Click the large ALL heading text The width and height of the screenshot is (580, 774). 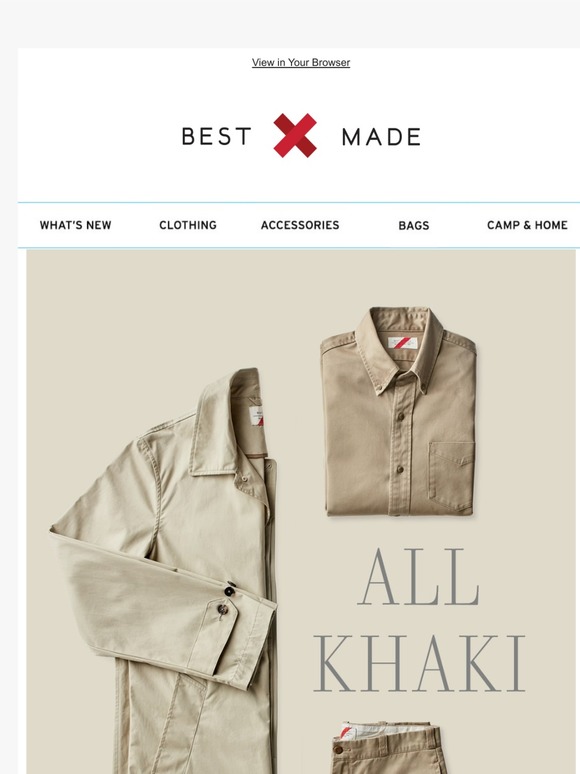pyautogui.click(x=419, y=577)
